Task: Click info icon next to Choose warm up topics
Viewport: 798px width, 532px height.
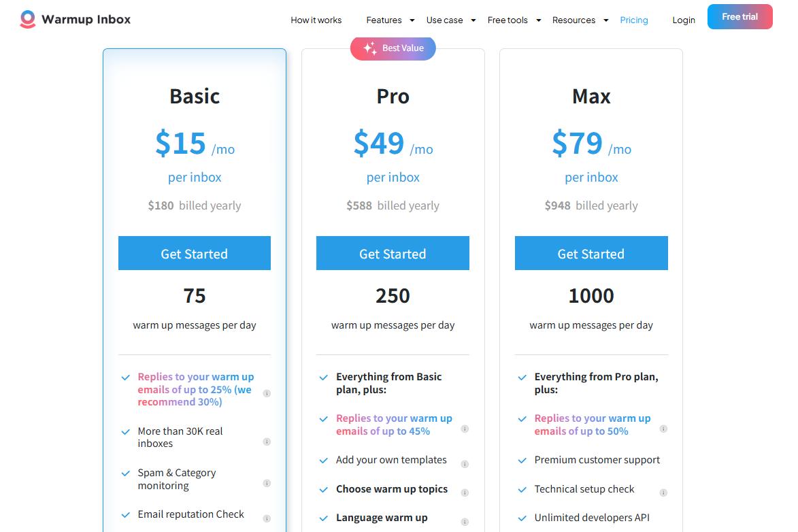Action: [x=465, y=493]
